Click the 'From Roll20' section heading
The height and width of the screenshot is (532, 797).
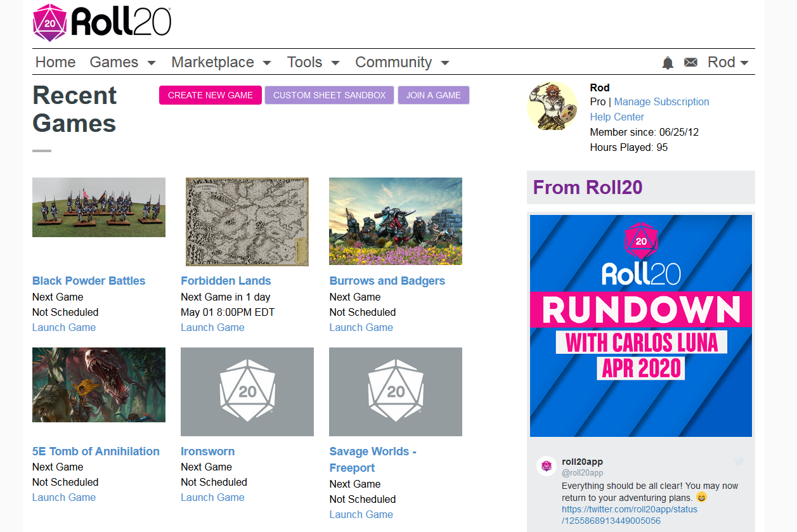click(588, 187)
